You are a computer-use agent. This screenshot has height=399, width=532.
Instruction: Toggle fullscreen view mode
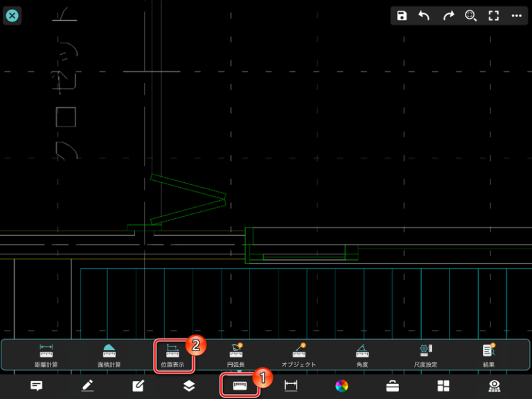pos(493,16)
